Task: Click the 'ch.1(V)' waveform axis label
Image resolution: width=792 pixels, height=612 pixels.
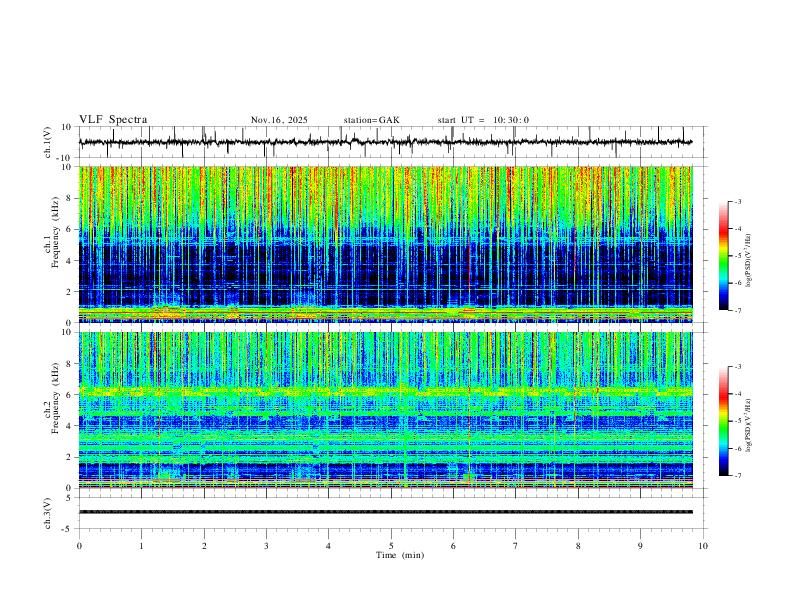Action: [x=48, y=142]
